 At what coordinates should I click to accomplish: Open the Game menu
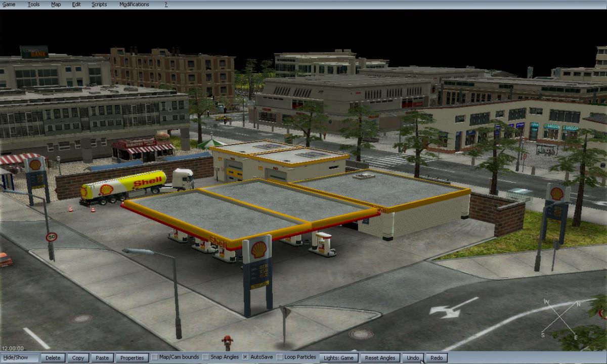coord(9,5)
